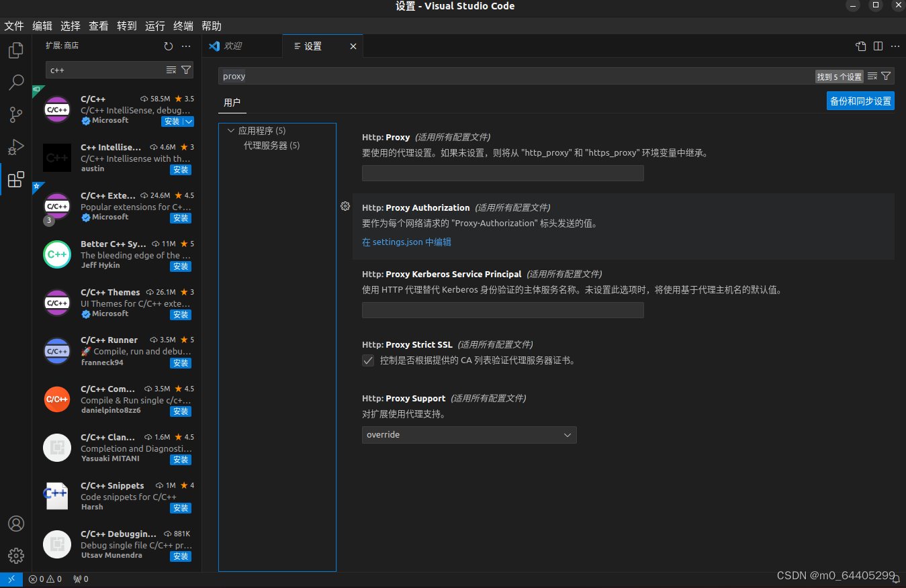Click the 备份和同步设置 button
The height and width of the screenshot is (588, 906).
point(860,100)
